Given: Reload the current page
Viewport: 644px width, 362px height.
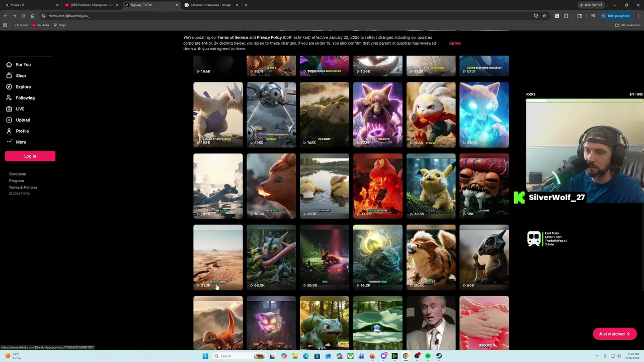Looking at the screenshot, I should pyautogui.click(x=23, y=16).
